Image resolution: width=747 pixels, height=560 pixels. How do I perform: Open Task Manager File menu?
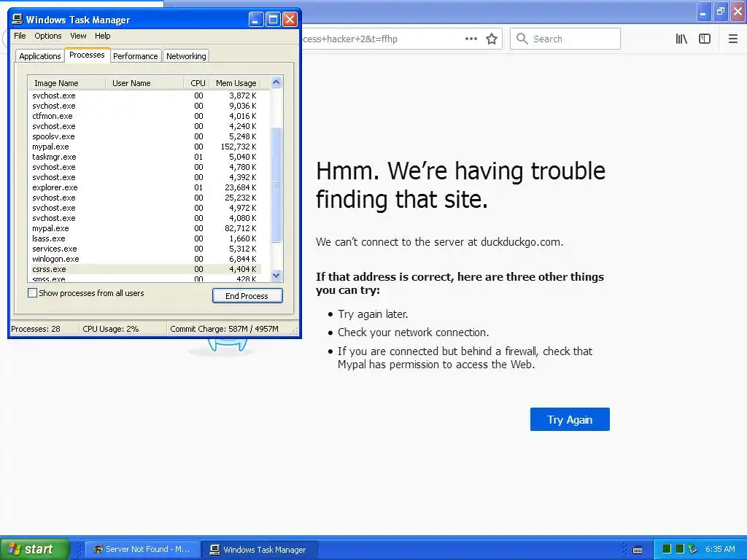(20, 36)
